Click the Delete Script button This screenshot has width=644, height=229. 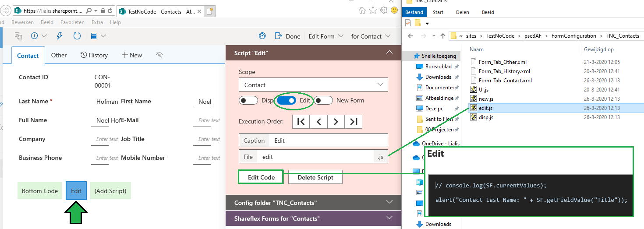click(315, 177)
